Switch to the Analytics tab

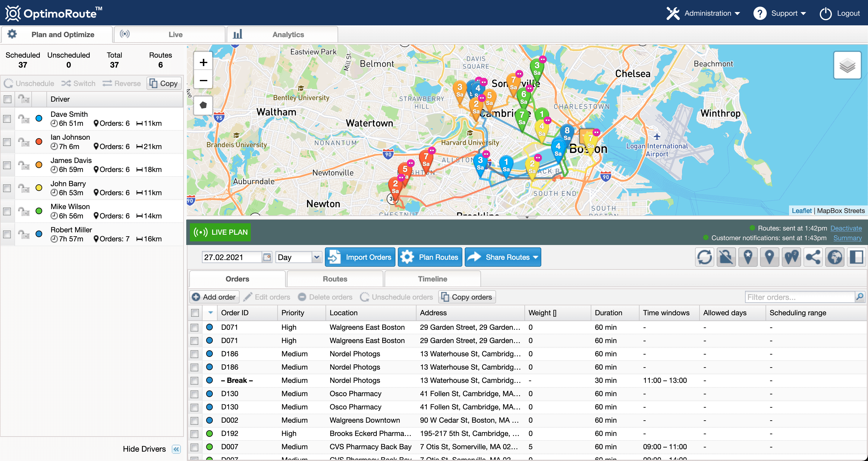282,34
